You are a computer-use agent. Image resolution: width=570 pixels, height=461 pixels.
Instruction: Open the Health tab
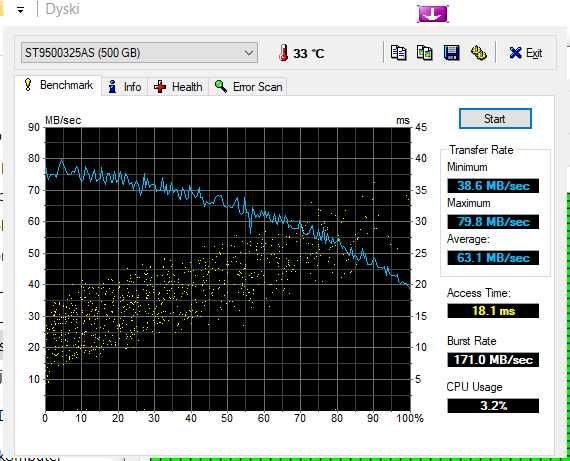coord(178,87)
